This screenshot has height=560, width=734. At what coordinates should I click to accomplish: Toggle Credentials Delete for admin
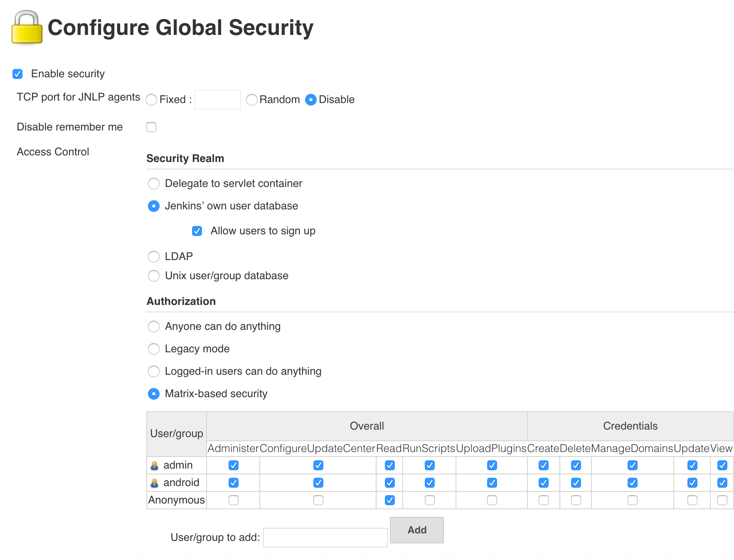(x=576, y=465)
